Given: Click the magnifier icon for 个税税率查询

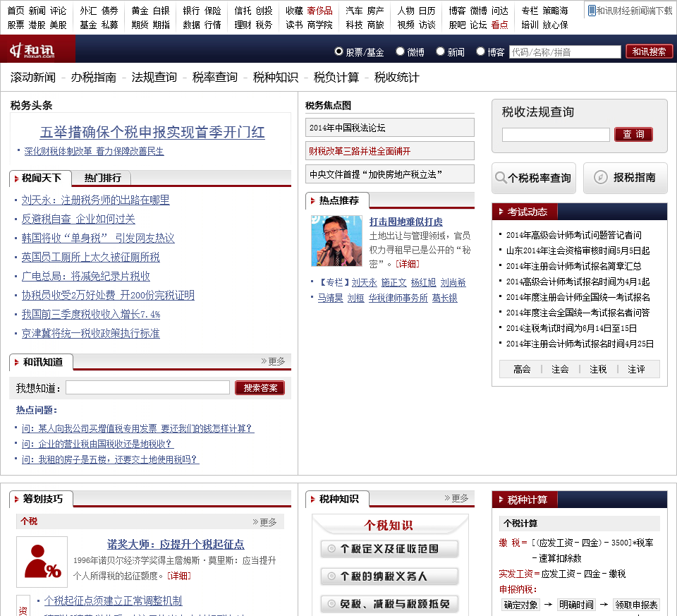Looking at the screenshot, I should (501, 178).
